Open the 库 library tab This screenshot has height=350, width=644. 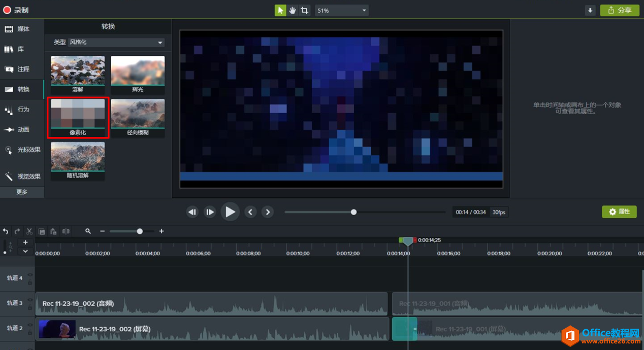coord(22,49)
